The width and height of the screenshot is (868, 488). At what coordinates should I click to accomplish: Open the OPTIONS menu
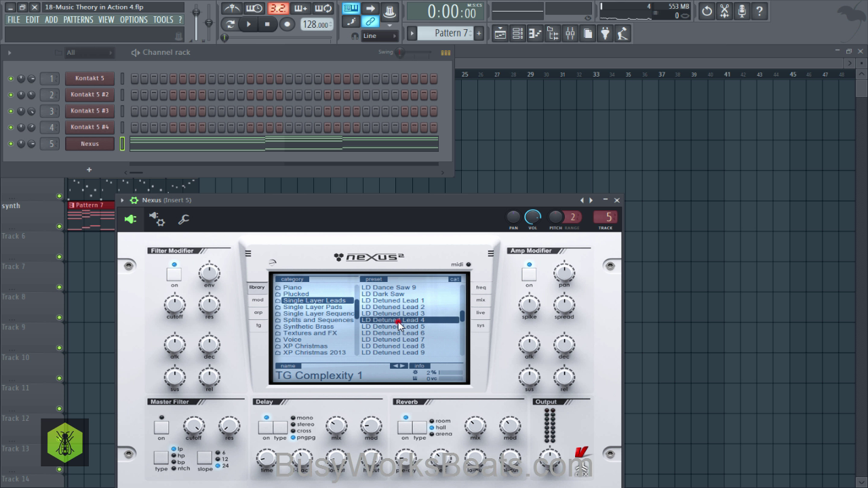134,20
